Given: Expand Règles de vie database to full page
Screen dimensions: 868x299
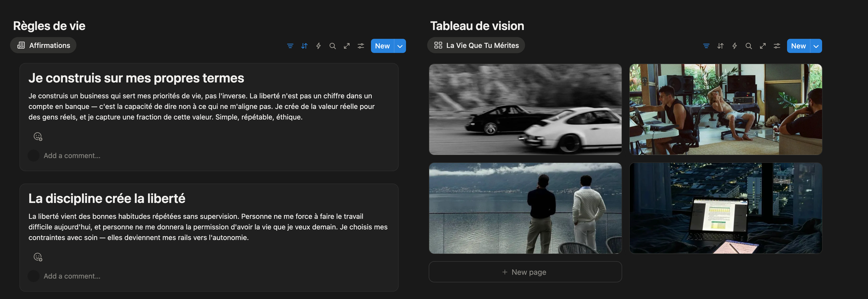Looking at the screenshot, I should (x=347, y=46).
